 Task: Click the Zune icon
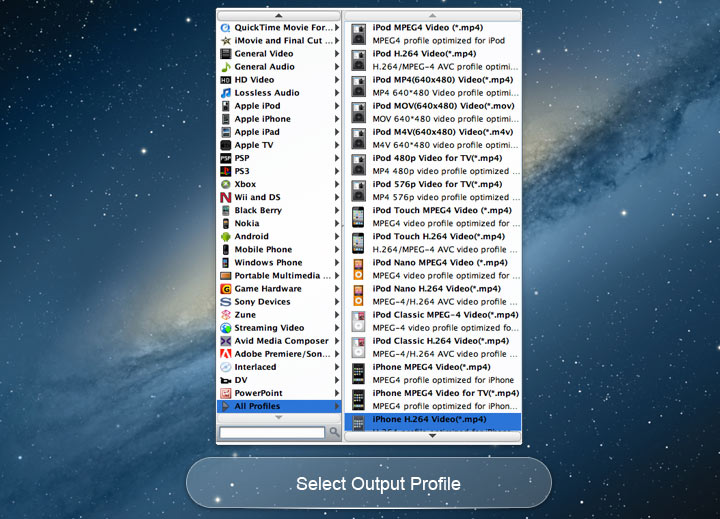(x=225, y=315)
